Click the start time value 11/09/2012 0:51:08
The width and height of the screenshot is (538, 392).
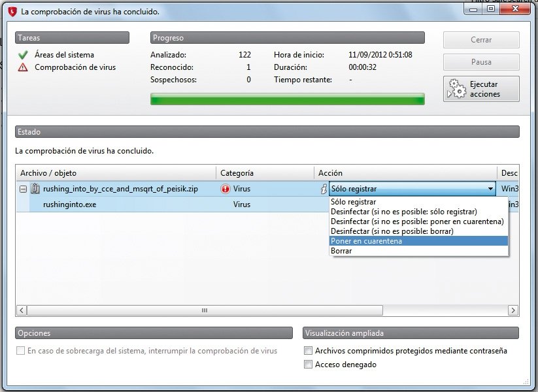point(380,55)
